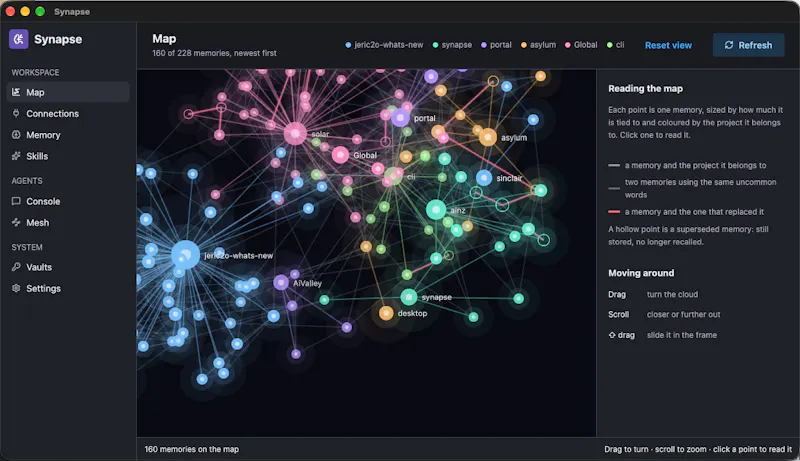This screenshot has height=461, width=800.
Task: Select the portal purple node
Action: 400,118
